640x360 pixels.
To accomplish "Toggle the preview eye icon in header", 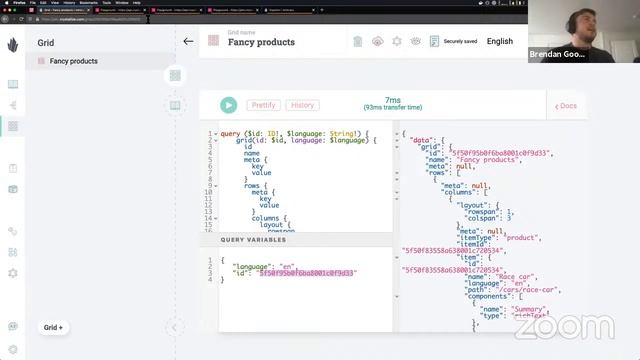I will pos(416,41).
